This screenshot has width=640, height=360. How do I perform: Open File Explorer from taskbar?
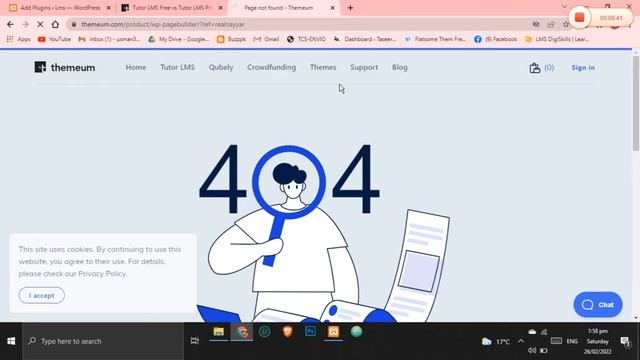(218, 332)
